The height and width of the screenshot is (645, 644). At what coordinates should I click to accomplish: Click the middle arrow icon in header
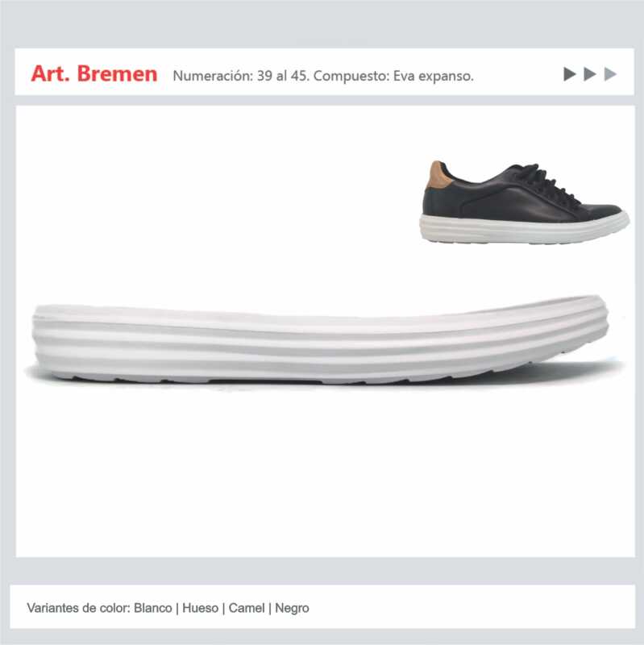point(590,74)
